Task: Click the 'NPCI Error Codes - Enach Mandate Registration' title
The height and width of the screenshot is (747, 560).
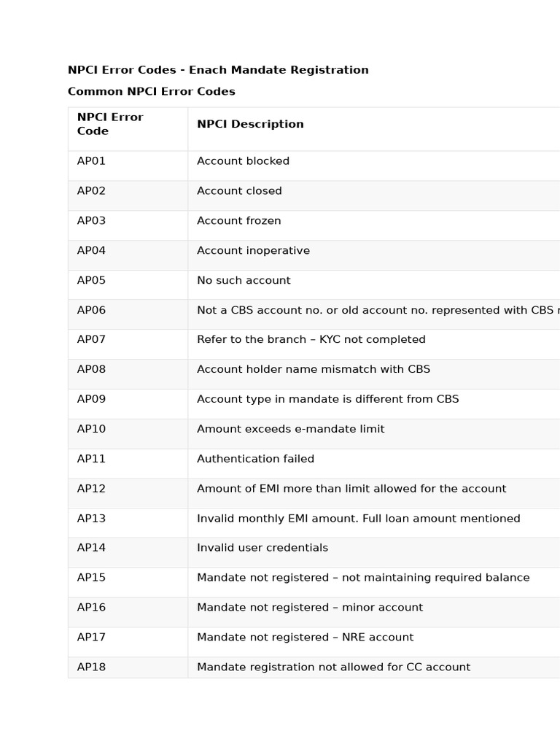Action: coord(218,70)
